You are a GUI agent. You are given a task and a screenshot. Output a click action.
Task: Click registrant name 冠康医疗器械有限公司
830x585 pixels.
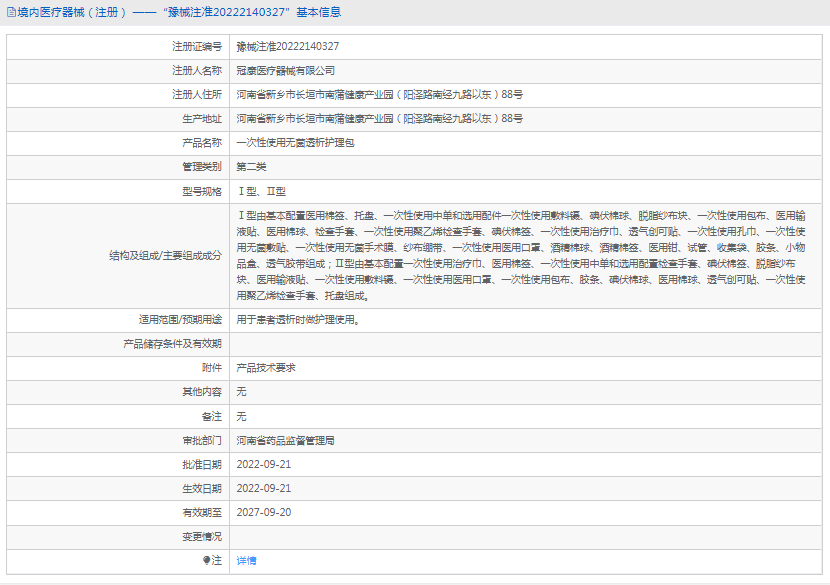pos(285,70)
